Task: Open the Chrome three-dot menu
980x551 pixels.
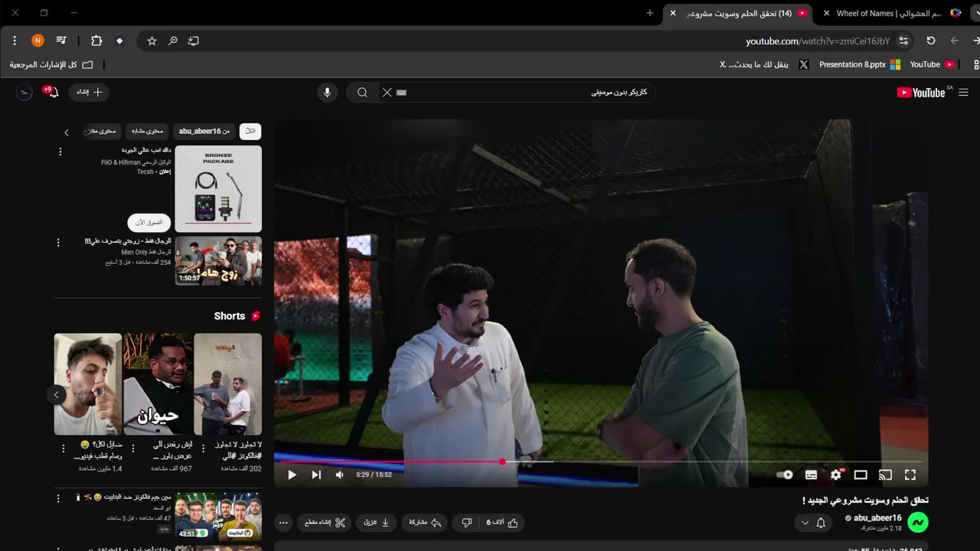Action: pos(15,41)
